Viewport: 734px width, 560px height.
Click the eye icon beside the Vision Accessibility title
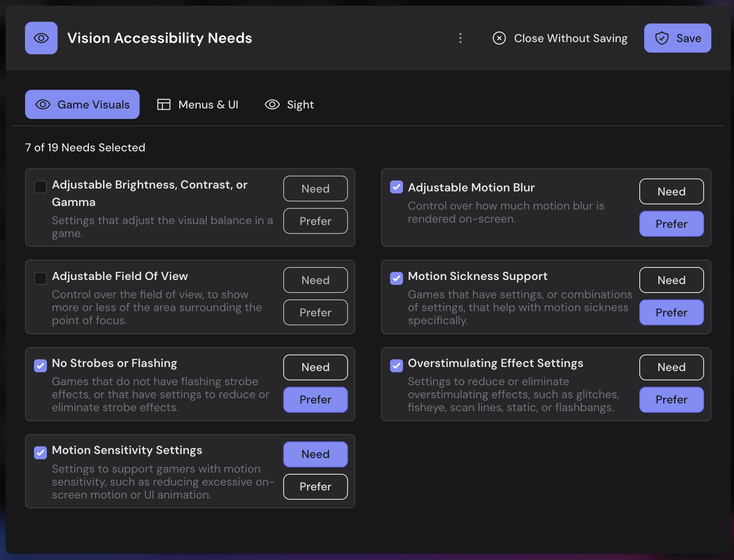tap(41, 38)
